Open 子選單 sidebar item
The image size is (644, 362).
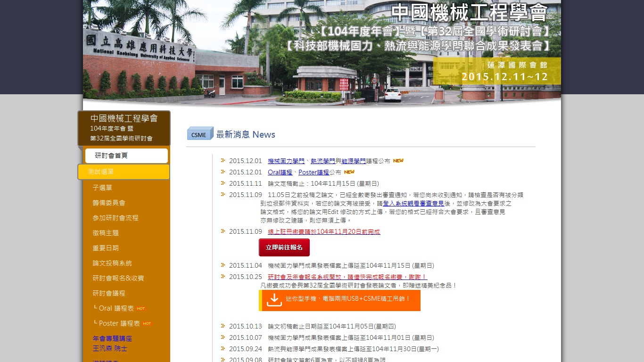[x=102, y=188]
